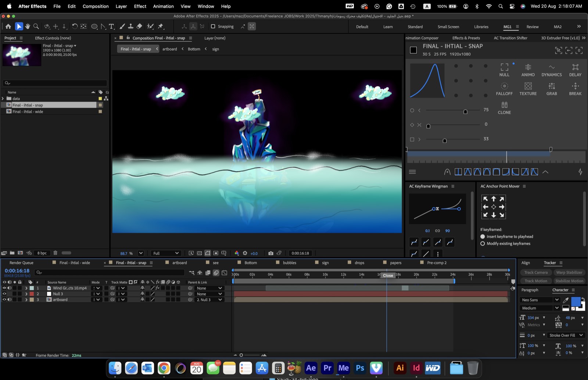Click the GRAB tool icon

click(552, 89)
